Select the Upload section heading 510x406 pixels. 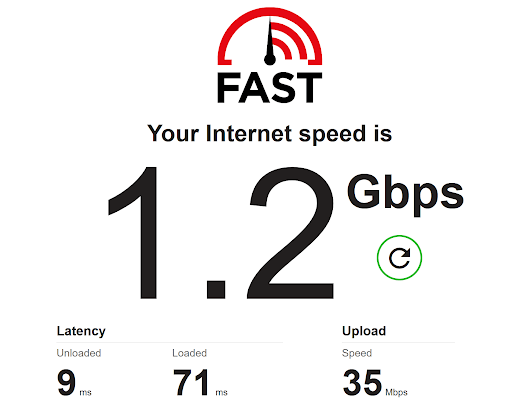364,331
